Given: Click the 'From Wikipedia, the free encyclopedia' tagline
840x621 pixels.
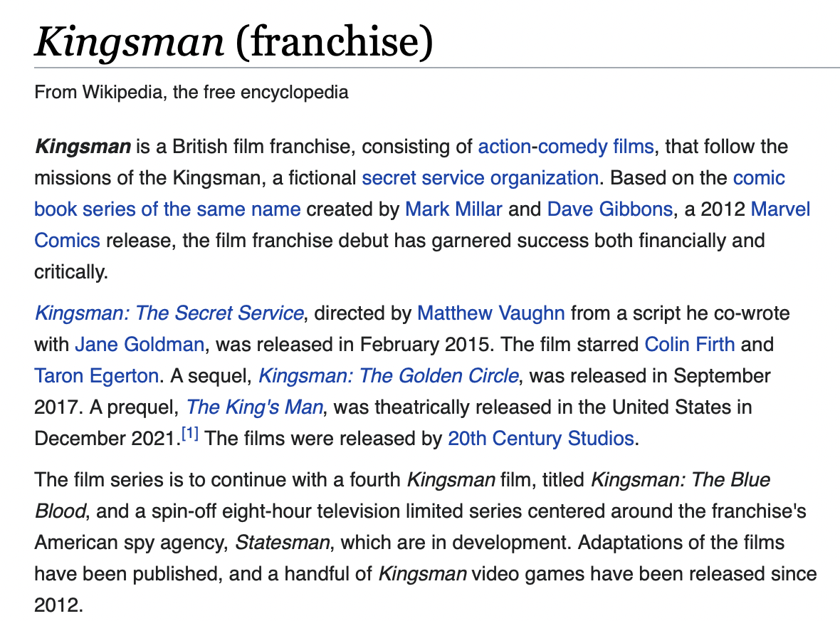Looking at the screenshot, I should click(191, 92).
